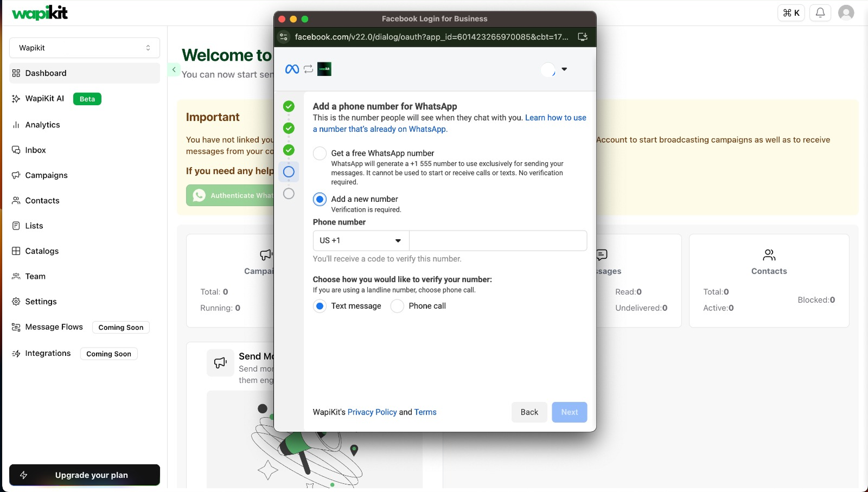The height and width of the screenshot is (492, 868).
Task: Open the Facebook account dropdown arrow
Action: pos(564,69)
